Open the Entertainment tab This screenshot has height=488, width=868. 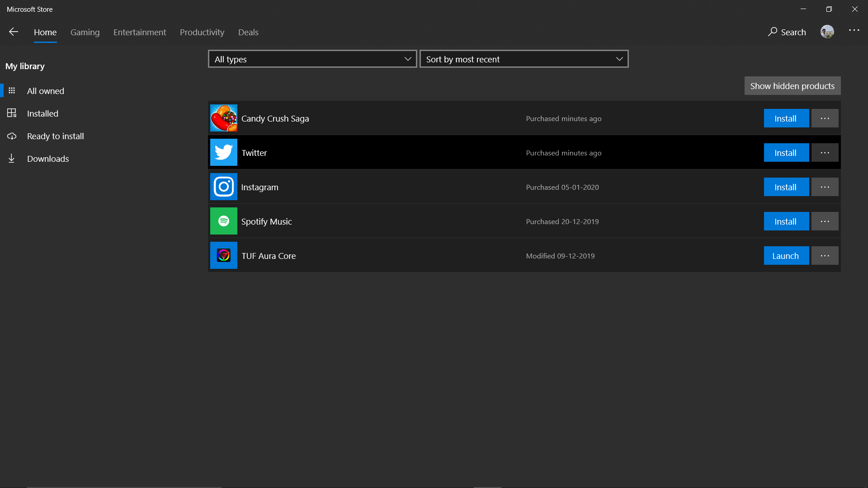[140, 32]
